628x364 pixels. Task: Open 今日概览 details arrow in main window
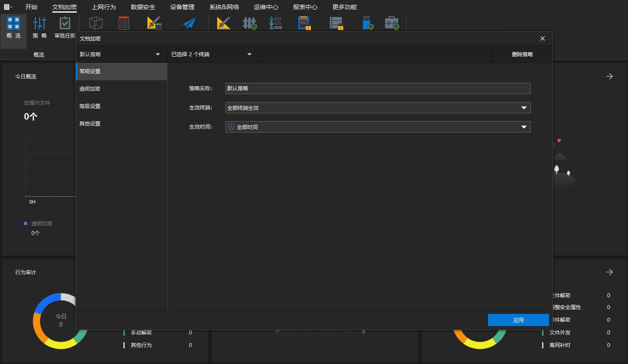[x=610, y=76]
